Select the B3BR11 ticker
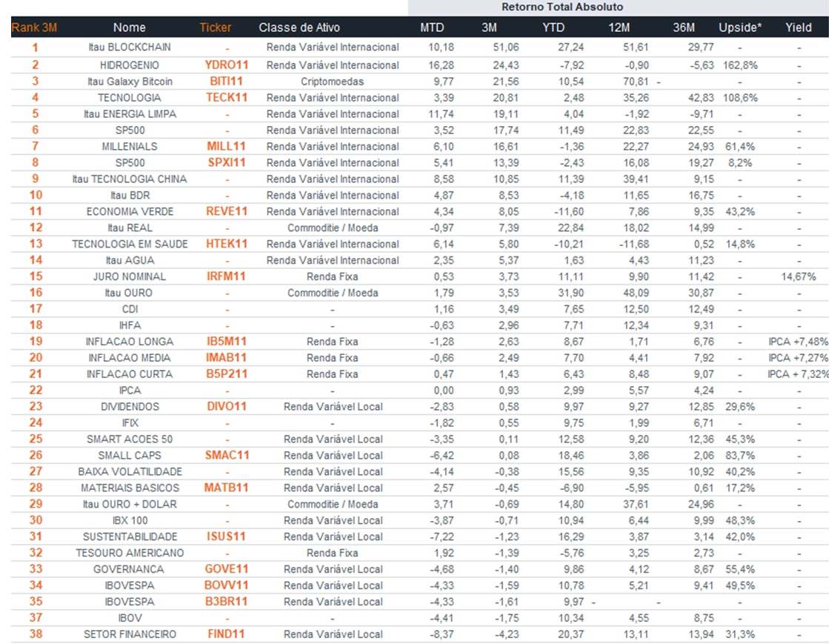Image resolution: width=840 pixels, height=644 pixels. 227,601
